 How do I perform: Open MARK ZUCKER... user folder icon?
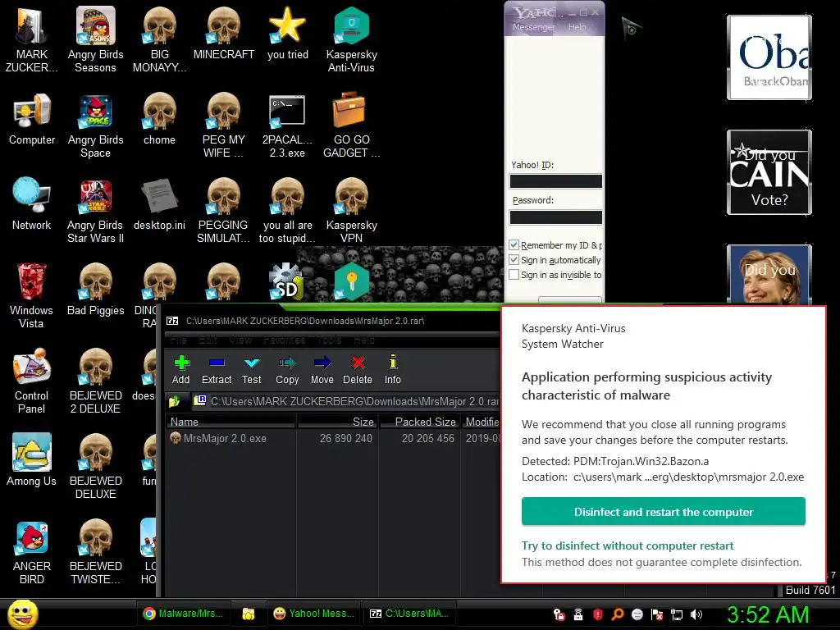(32, 39)
